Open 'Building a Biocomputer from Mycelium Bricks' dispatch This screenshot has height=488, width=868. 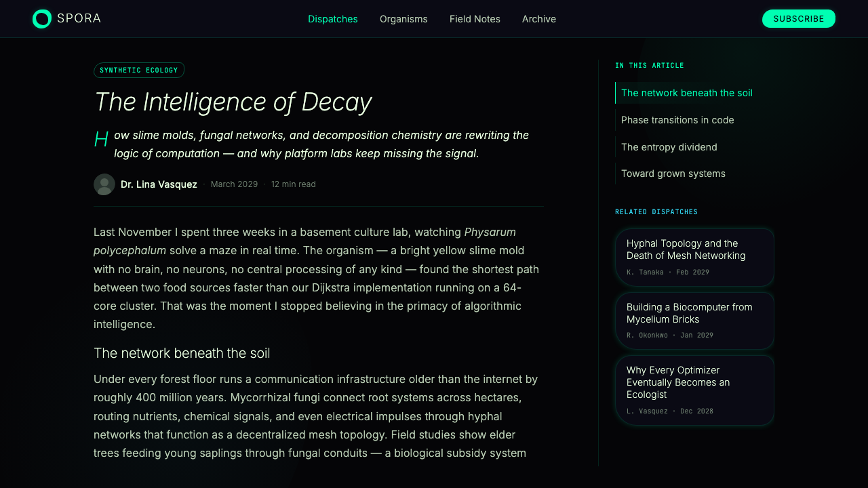click(x=694, y=321)
